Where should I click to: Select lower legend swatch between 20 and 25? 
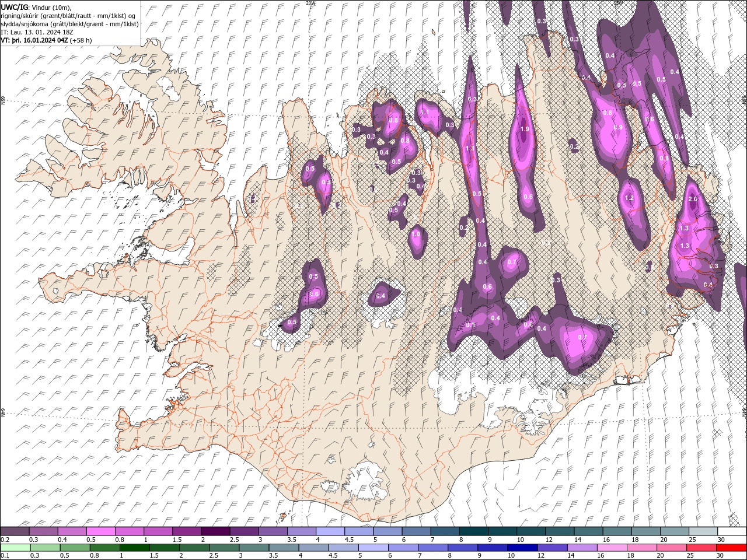tap(671, 548)
